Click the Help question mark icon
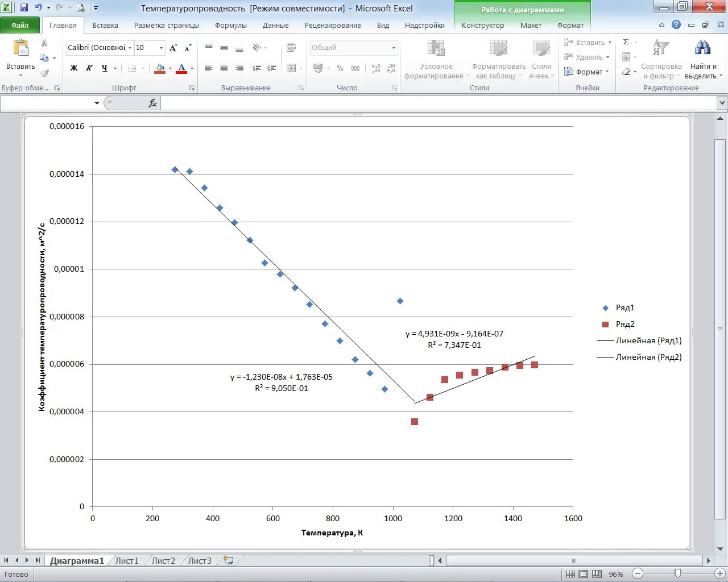This screenshot has height=582, width=728. (x=676, y=24)
